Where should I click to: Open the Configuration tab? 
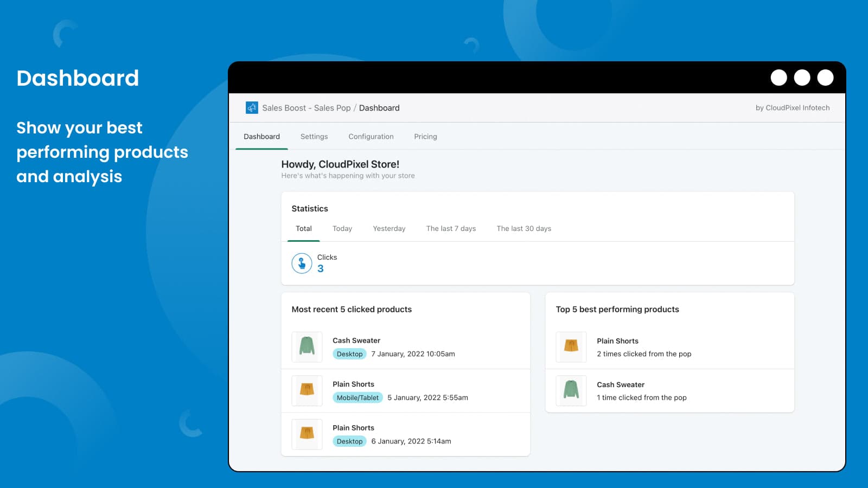[x=371, y=137]
